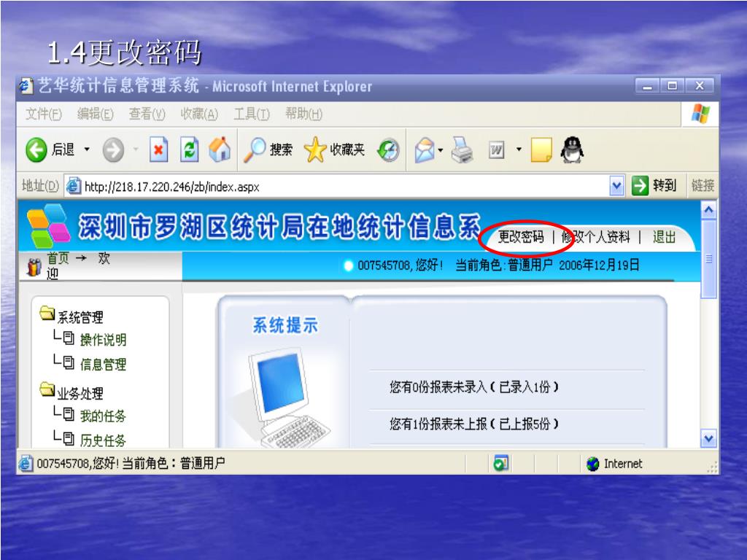The height and width of the screenshot is (560, 747).
Task: Click the 转到 go button label
Action: [x=665, y=185]
